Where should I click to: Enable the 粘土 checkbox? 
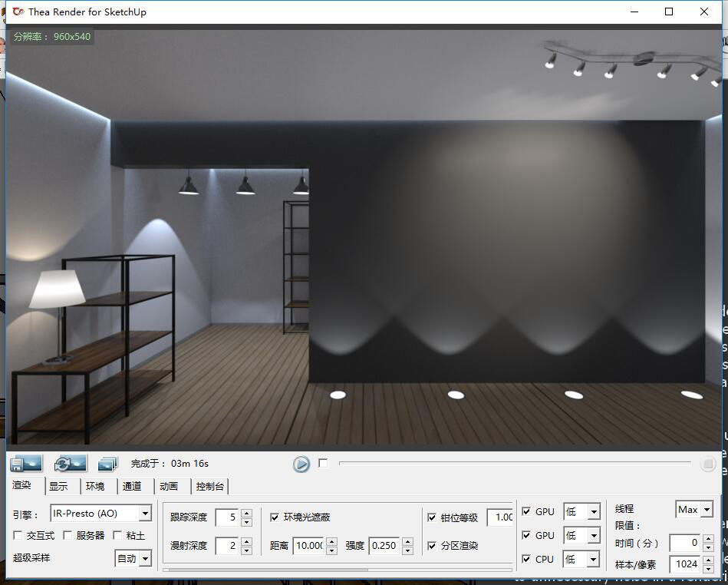coord(117,535)
